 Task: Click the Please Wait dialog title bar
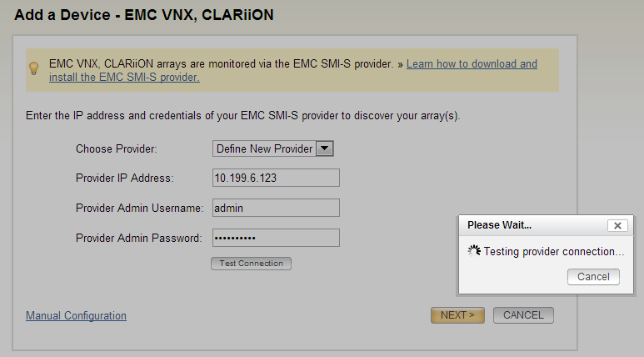pyautogui.click(x=525, y=225)
